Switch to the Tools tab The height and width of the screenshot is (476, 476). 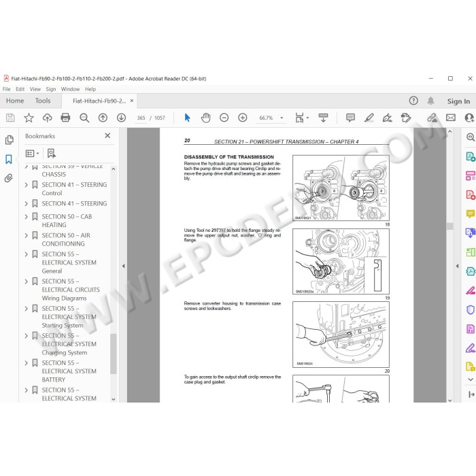(43, 101)
